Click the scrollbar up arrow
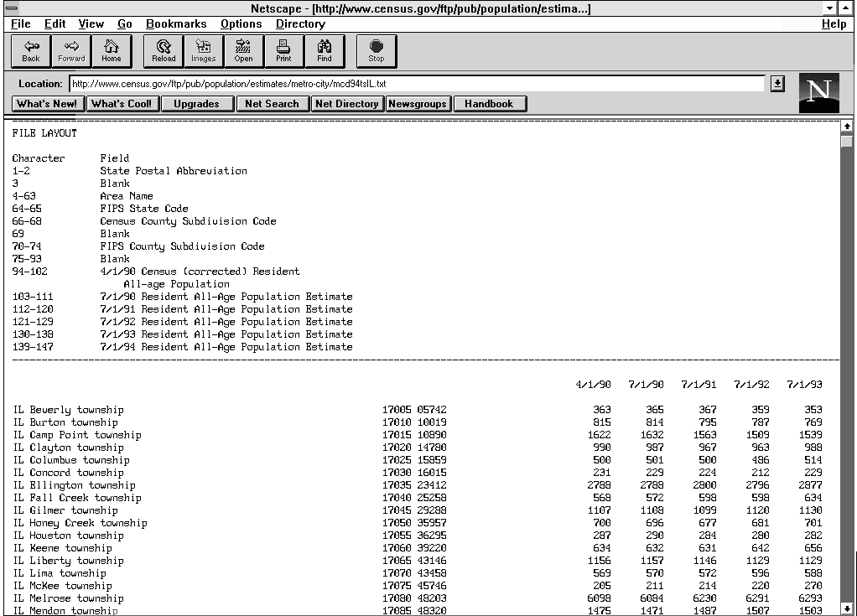This screenshot has height=616, width=857. [x=847, y=127]
